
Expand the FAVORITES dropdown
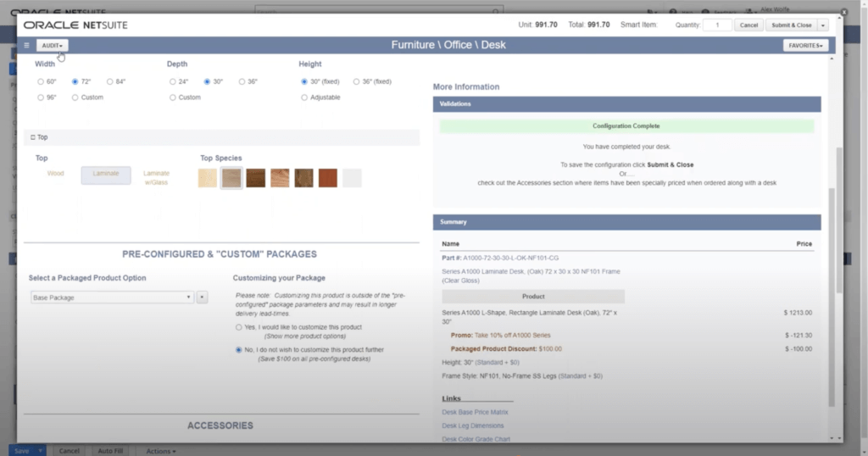click(x=804, y=45)
